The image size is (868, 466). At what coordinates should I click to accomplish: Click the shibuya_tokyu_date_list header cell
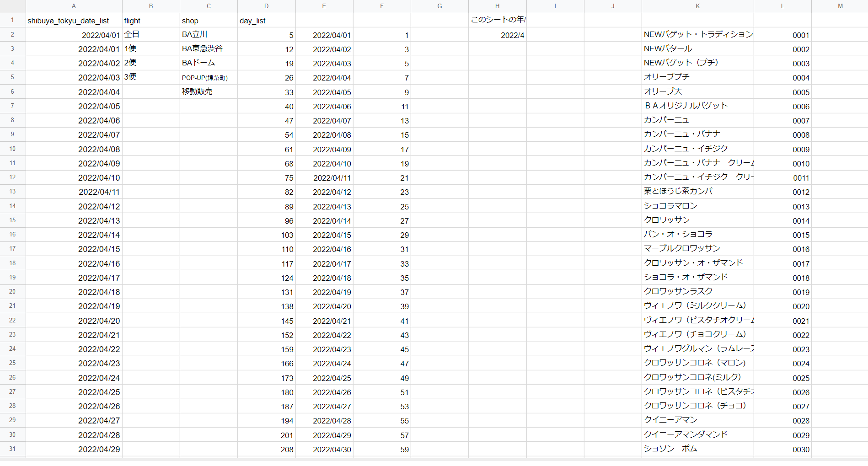point(74,21)
